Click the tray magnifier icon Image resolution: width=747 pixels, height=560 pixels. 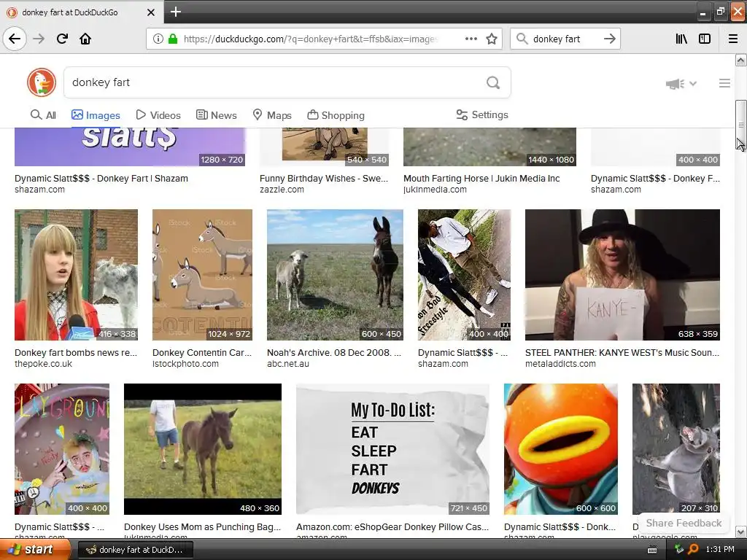pyautogui.click(x=693, y=550)
